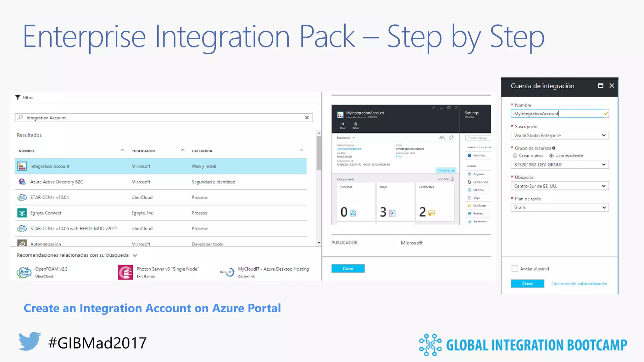Select the Usar existente radio button
This screenshot has height=362, width=644.
click(x=551, y=156)
